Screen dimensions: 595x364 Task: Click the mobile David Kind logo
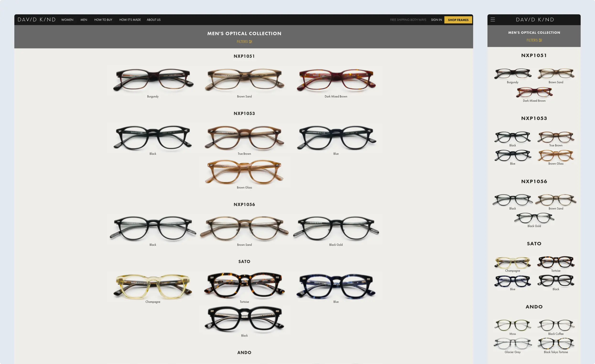pos(535,20)
